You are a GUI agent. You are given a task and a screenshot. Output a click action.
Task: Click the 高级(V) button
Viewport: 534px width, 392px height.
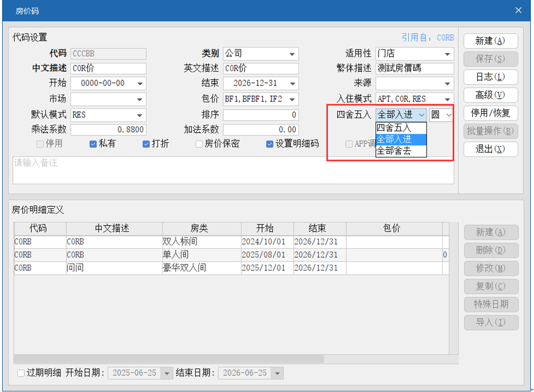tap(491, 95)
